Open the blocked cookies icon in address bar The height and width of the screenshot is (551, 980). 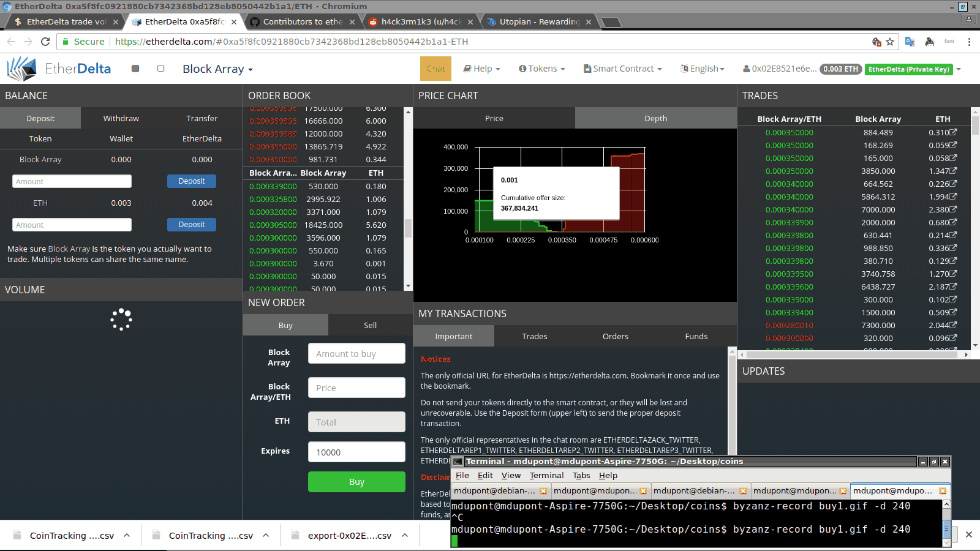[876, 42]
